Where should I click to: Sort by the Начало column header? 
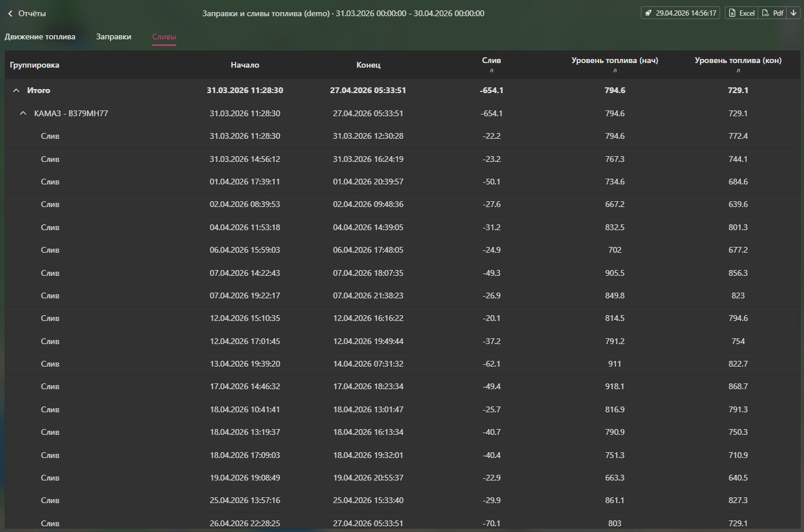(x=245, y=65)
